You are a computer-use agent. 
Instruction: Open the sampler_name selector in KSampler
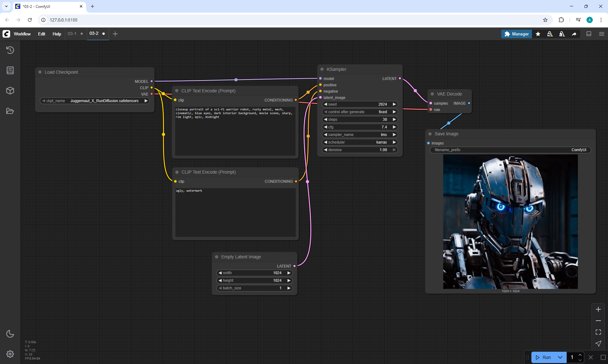click(360, 135)
